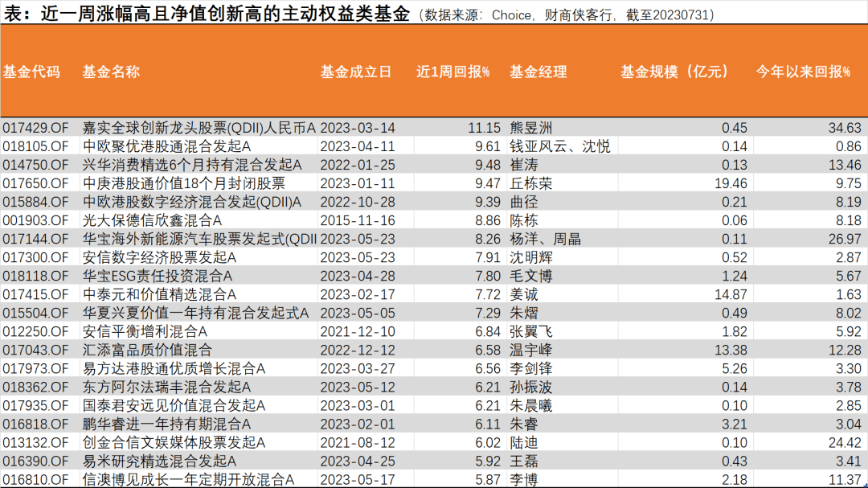
Task: Select fund code 017429.OF cell
Action: pos(36,128)
